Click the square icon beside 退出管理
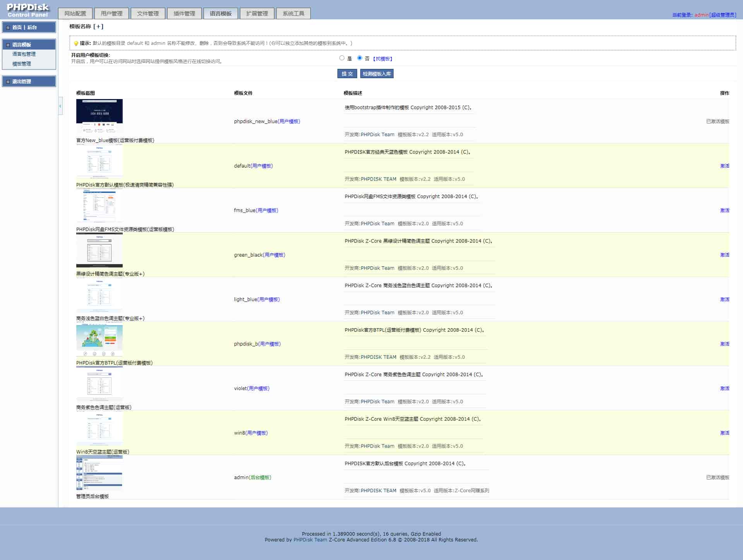Image resolution: width=743 pixels, height=560 pixels. [x=8, y=82]
